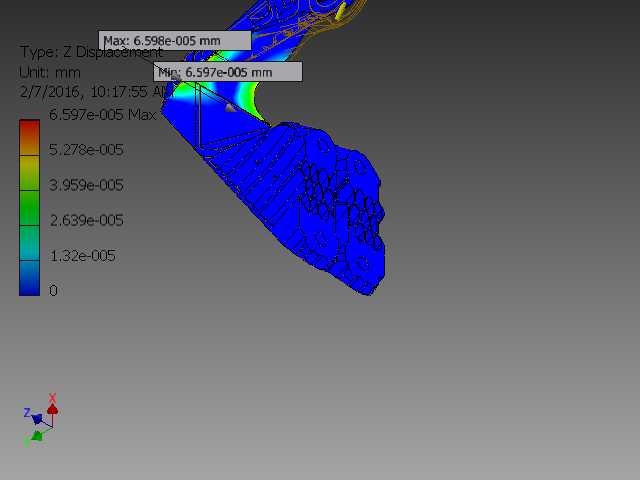Select the 'Unit: mm' text

tap(50, 73)
